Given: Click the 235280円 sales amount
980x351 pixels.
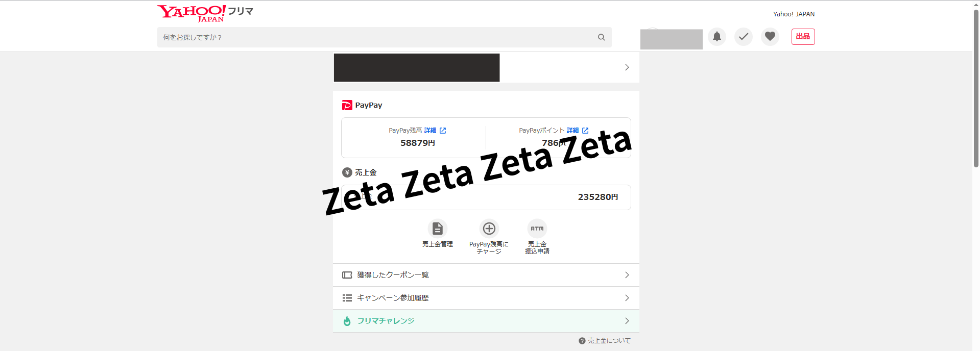Looking at the screenshot, I should tap(598, 197).
